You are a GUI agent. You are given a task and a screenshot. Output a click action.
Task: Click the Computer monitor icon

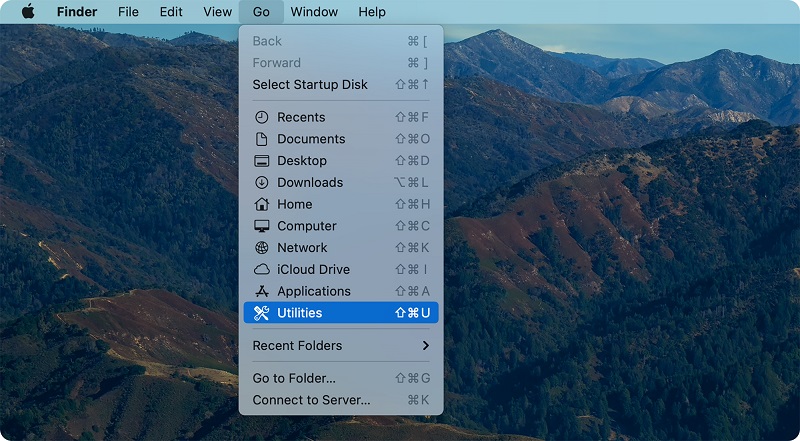(x=262, y=226)
